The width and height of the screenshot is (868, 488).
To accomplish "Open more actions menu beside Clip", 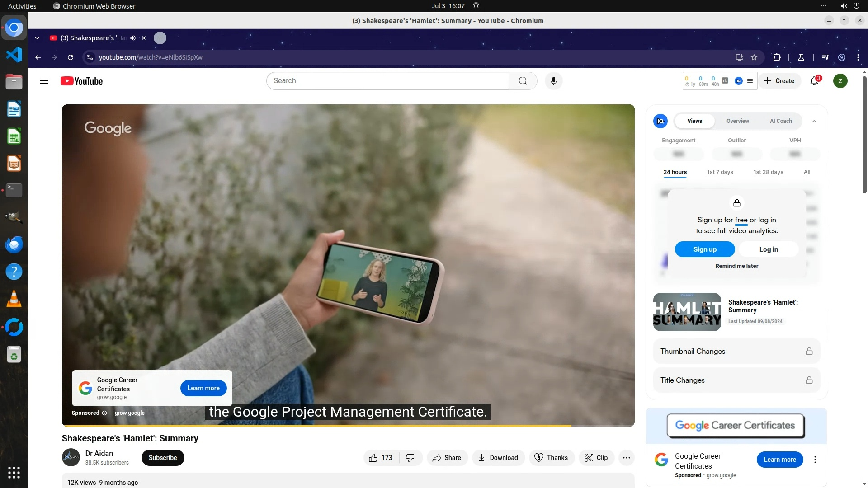I will point(626,458).
